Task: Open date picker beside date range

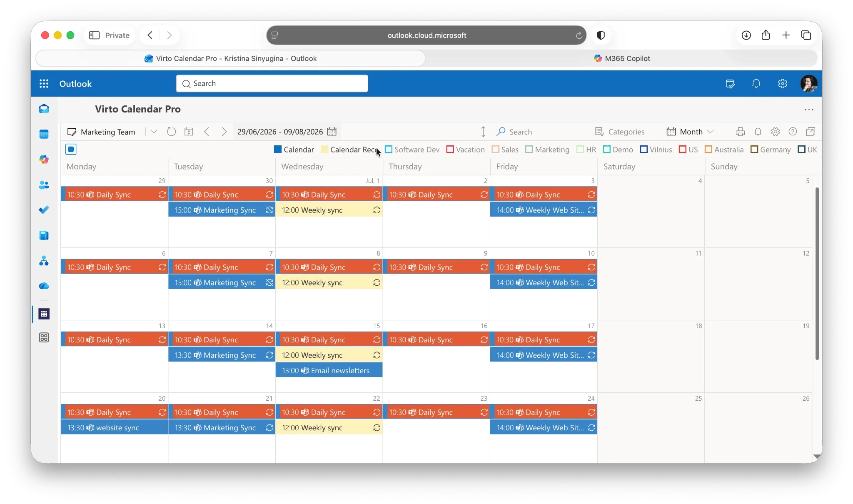Action: pos(332,132)
